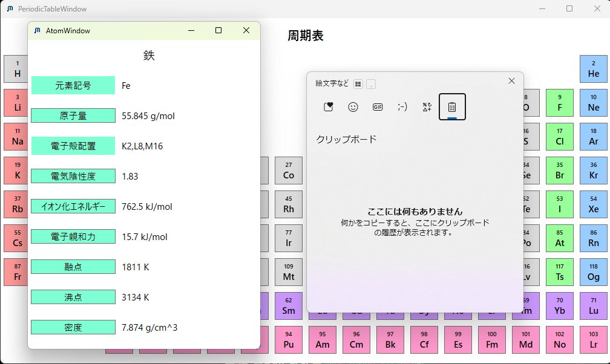Screen dimensions: 610x364
Task: Open chlorine Cl element
Action: [x=559, y=137]
